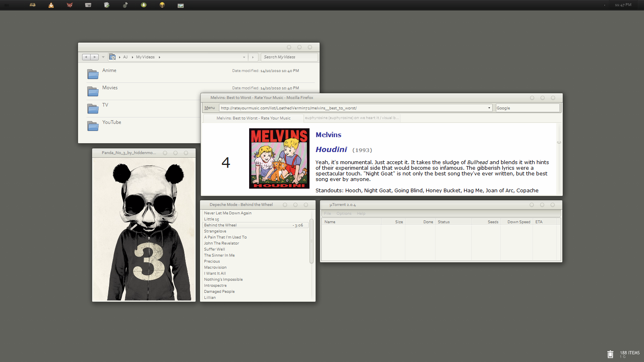
Task: Sort torrents by Seeds column
Action: click(486, 222)
